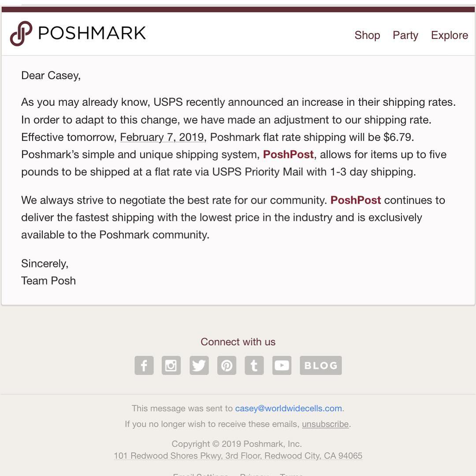Click the first bold PoshPost link

tap(288, 155)
